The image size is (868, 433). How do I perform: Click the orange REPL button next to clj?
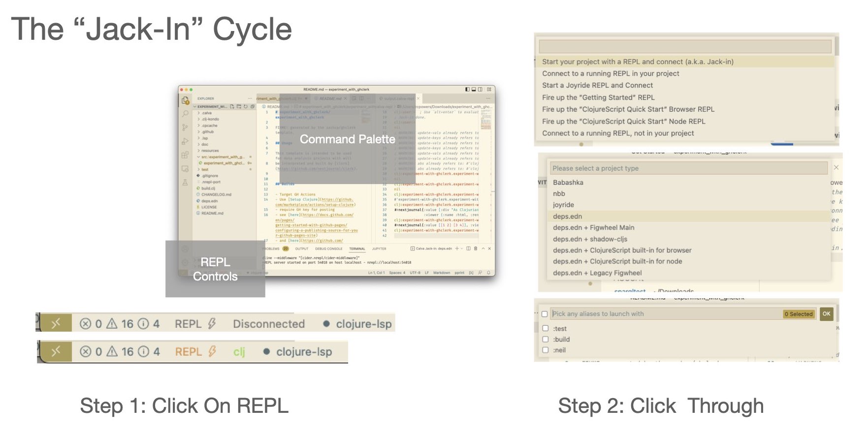pos(195,351)
